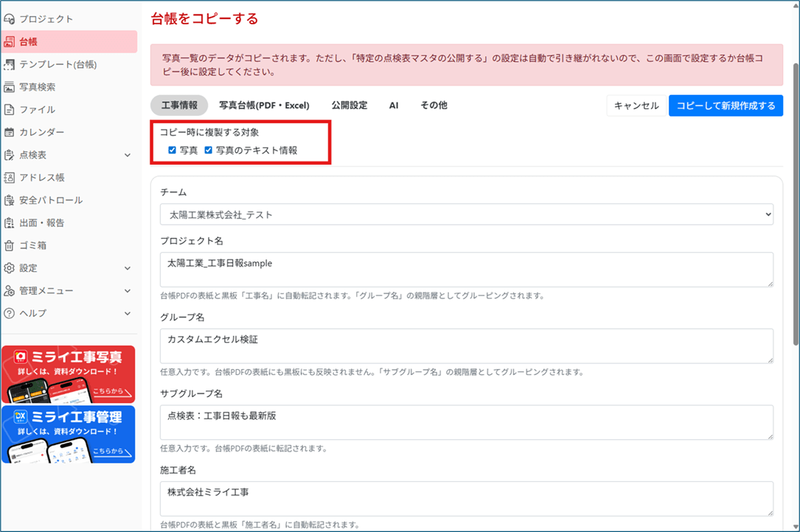Click into the グループ名 text field

click(x=466, y=346)
